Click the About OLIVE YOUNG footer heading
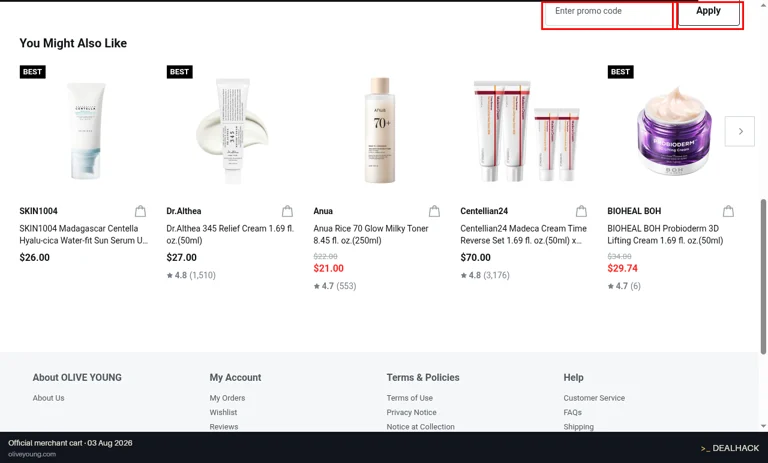Viewport: 768px width, 463px height. (x=77, y=377)
